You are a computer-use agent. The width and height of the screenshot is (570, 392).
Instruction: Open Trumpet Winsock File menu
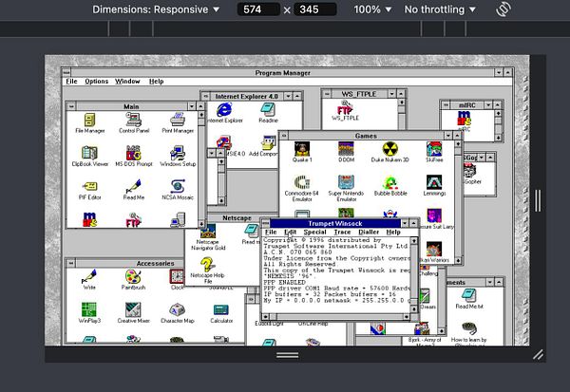271,232
